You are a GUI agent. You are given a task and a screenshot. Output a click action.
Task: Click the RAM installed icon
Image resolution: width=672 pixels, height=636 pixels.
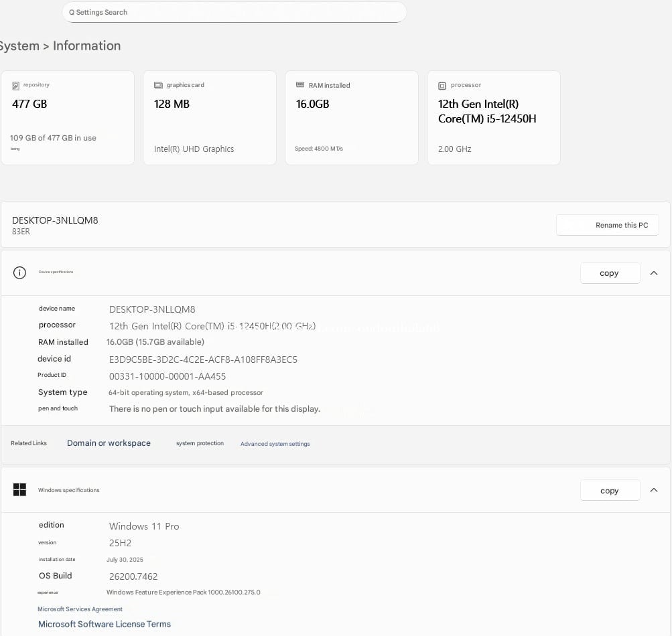(x=300, y=86)
